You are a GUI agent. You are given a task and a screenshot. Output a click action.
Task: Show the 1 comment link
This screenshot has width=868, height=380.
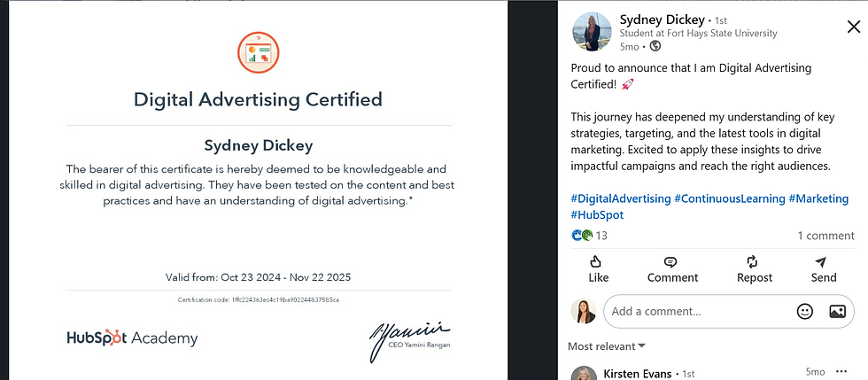click(x=825, y=236)
